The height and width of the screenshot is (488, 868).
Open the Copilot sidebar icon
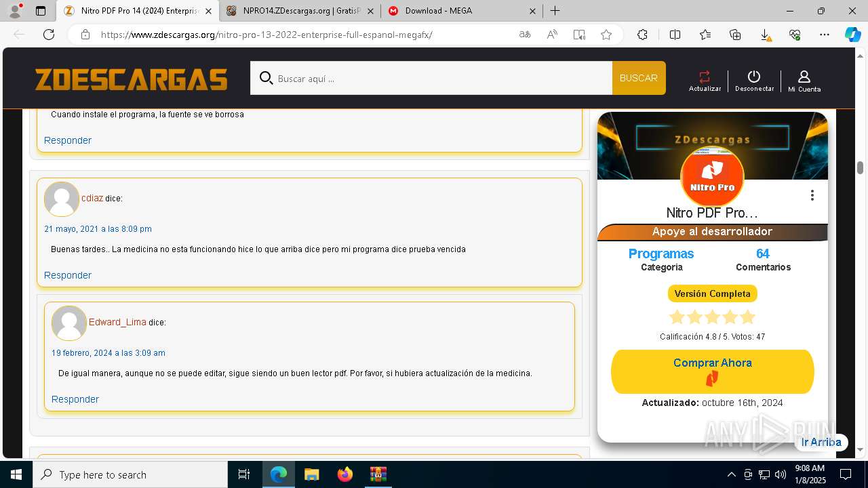pyautogui.click(x=852, y=35)
